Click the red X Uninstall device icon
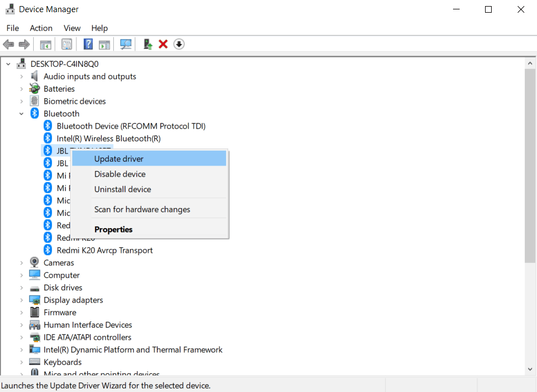Viewport: 537px width, 392px height. tap(163, 44)
